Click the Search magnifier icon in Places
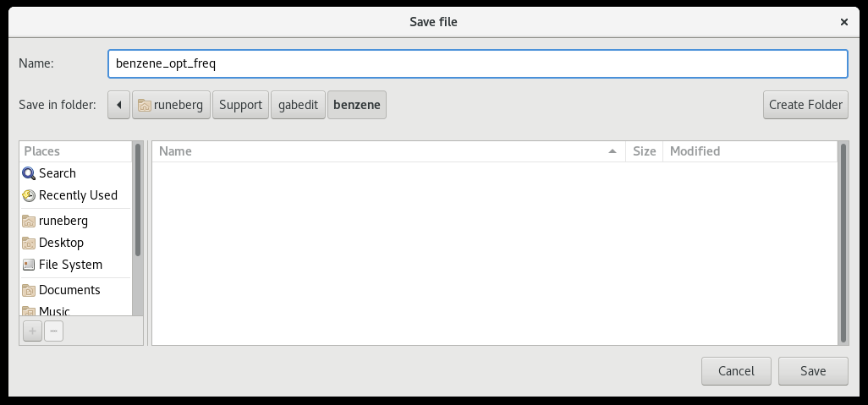868x405 pixels. (29, 173)
